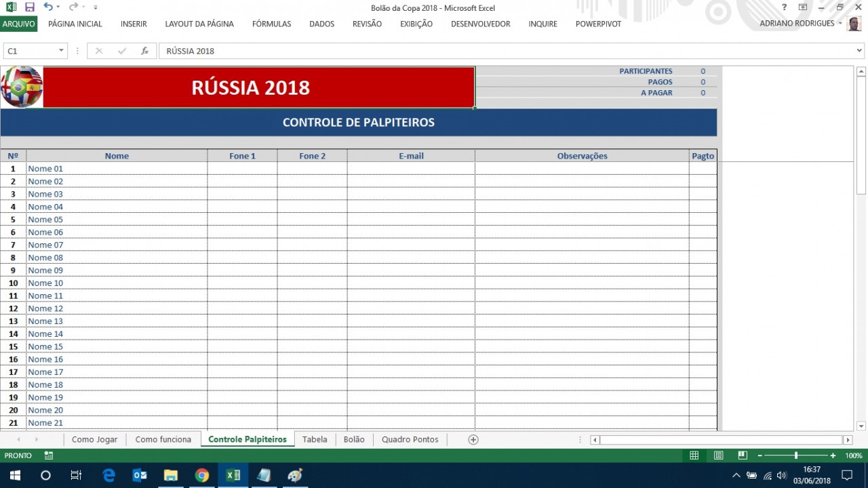
Task: Click the Insert Function fx icon
Action: 144,51
